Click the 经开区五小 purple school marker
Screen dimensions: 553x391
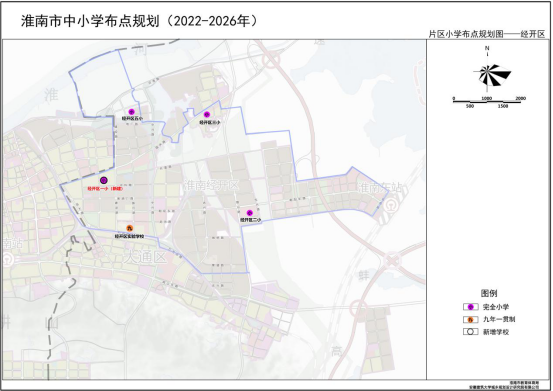tap(132, 112)
